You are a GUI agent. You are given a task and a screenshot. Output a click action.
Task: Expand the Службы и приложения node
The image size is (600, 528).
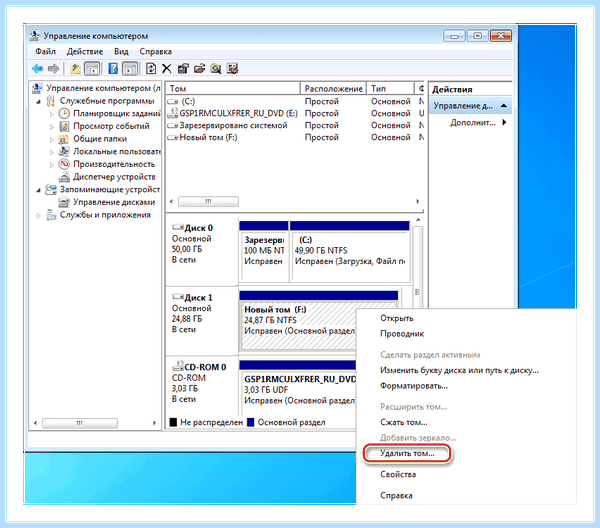click(38, 215)
